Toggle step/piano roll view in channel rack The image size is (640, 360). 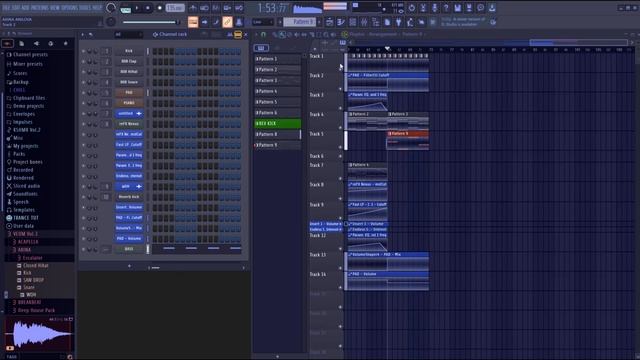[x=238, y=35]
